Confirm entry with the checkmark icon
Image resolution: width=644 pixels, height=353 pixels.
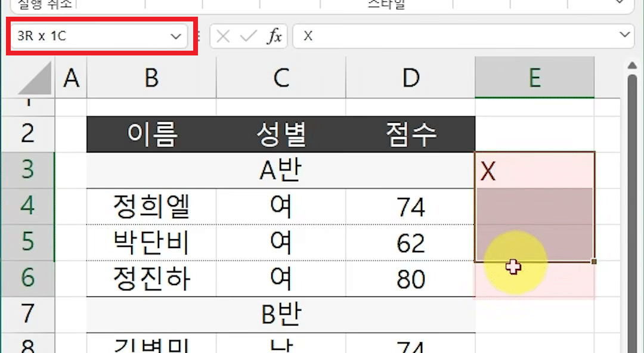[x=249, y=36]
